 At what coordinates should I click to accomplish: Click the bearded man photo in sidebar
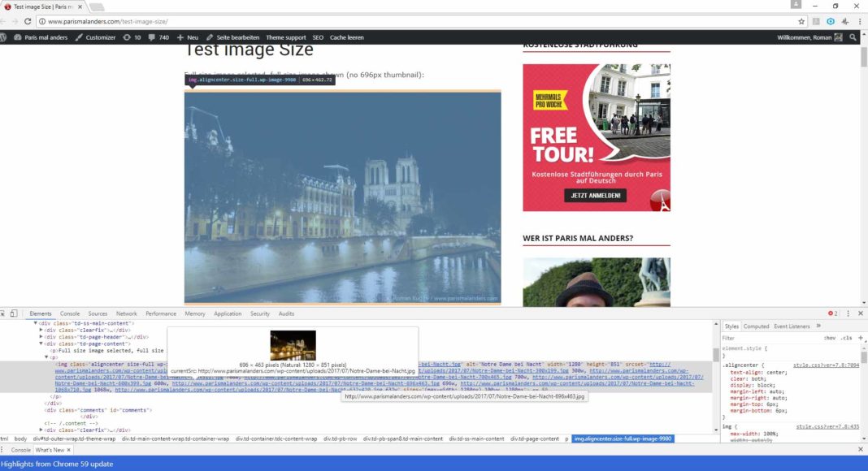[x=597, y=282]
